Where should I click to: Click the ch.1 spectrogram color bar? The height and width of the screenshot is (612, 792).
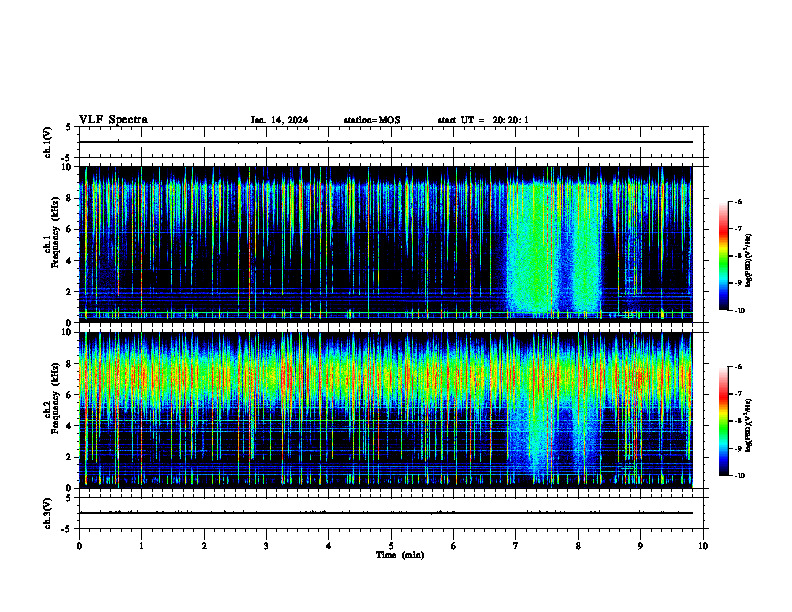point(723,256)
